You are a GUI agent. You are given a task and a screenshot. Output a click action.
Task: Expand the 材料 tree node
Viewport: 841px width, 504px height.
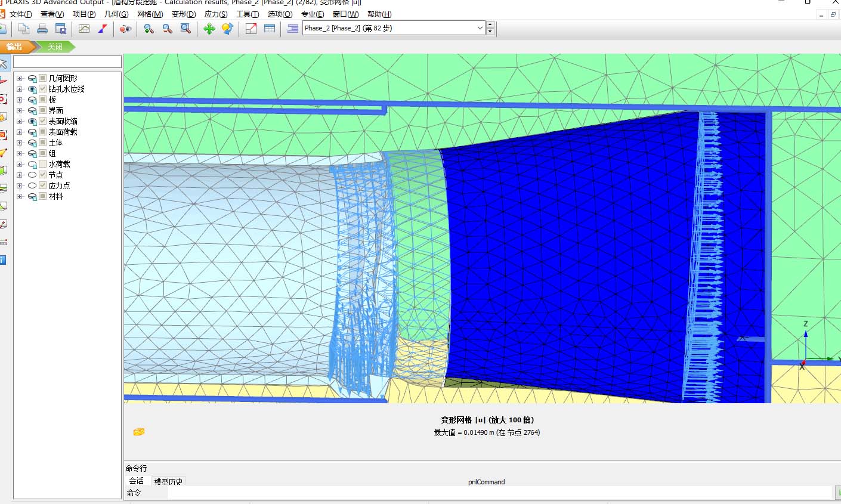[20, 196]
